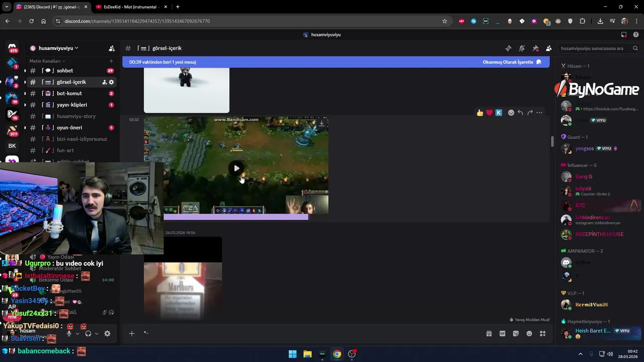
Task: Forward the hovered message
Action: [530, 113]
